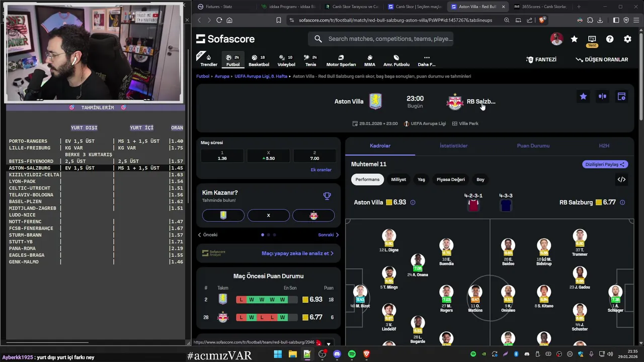The image size is (644, 362).
Task: Vote RB Salzburg in Kim Kazanır
Action: [313, 215]
